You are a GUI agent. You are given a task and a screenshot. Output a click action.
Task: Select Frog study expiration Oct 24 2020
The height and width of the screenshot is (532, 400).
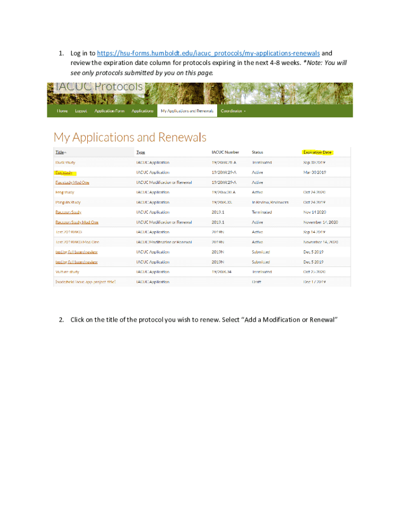tap(314, 192)
